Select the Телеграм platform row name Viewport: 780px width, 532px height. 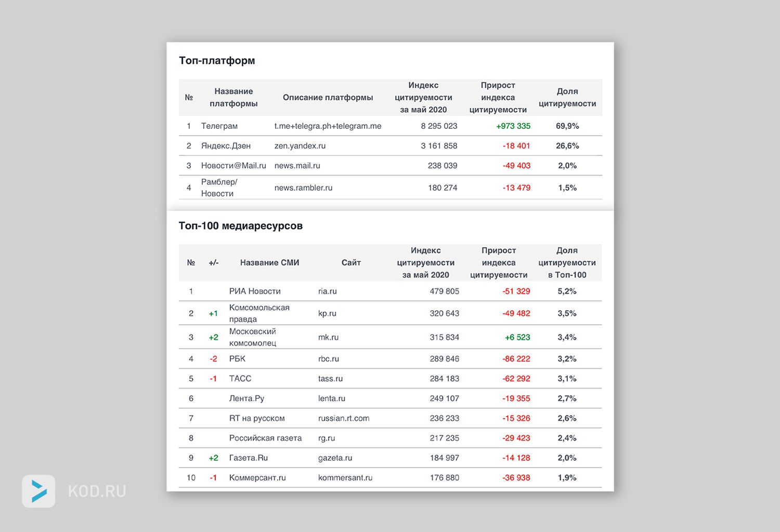[219, 126]
